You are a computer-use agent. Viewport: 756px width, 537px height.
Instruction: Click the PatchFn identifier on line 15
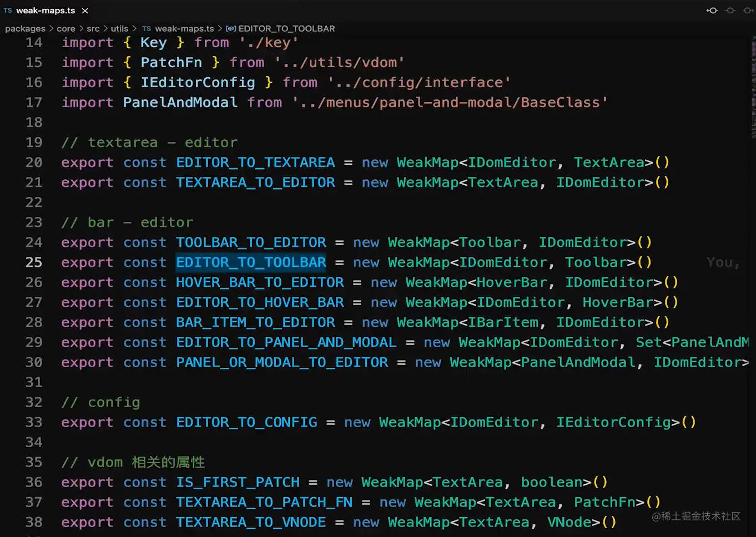pyautogui.click(x=172, y=63)
